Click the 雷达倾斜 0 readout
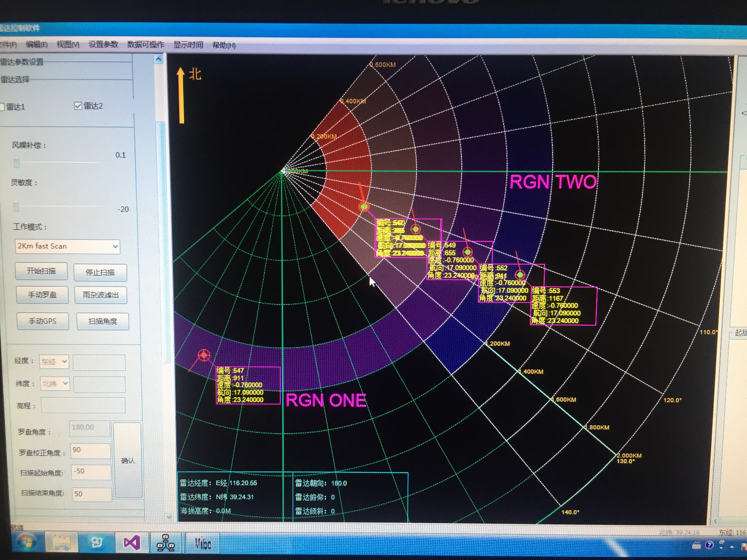The image size is (747, 560). point(315,511)
